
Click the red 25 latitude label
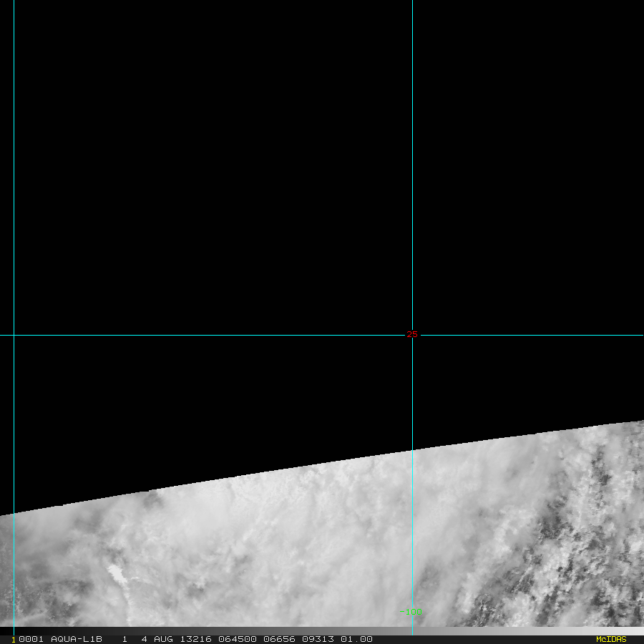[412, 335]
